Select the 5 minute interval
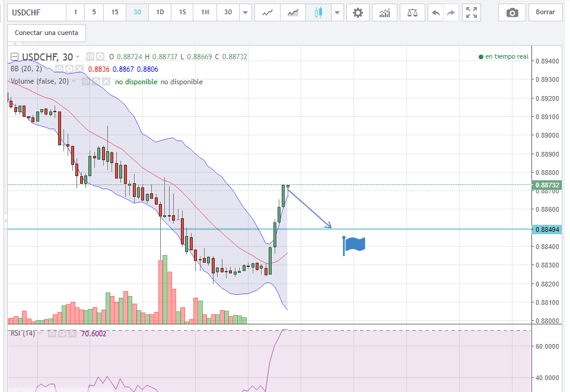 (94, 12)
